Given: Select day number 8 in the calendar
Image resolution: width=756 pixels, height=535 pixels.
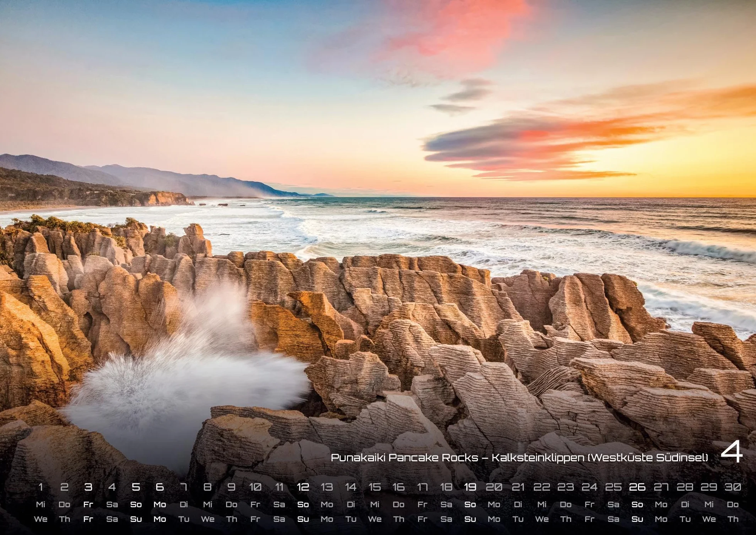Looking at the screenshot, I should 208,487.
